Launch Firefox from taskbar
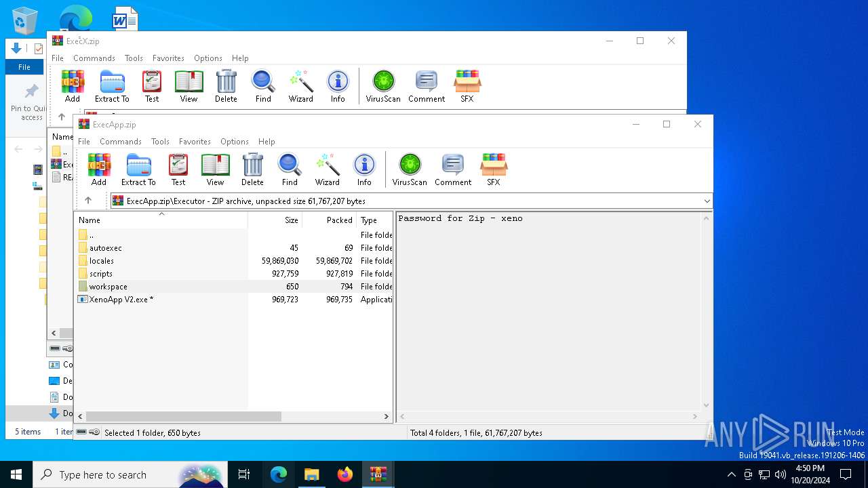 coord(345,474)
